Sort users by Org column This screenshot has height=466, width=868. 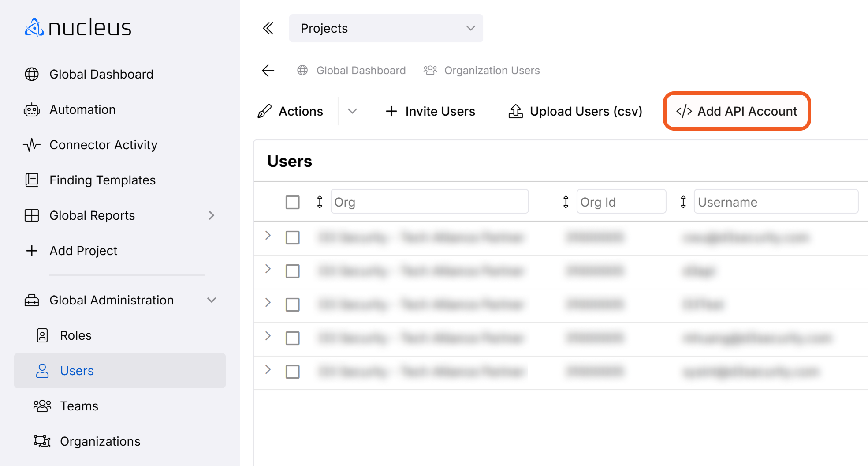coord(320,202)
